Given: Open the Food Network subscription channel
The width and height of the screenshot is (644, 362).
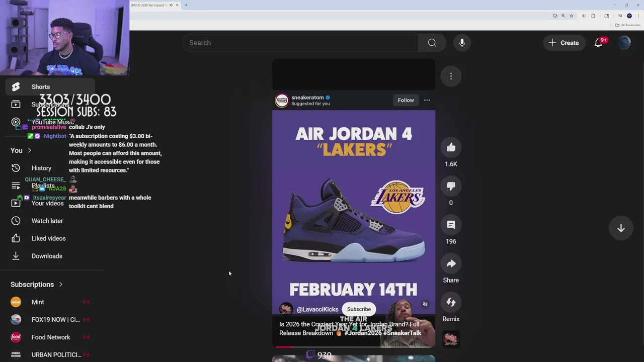Looking at the screenshot, I should (x=50, y=337).
